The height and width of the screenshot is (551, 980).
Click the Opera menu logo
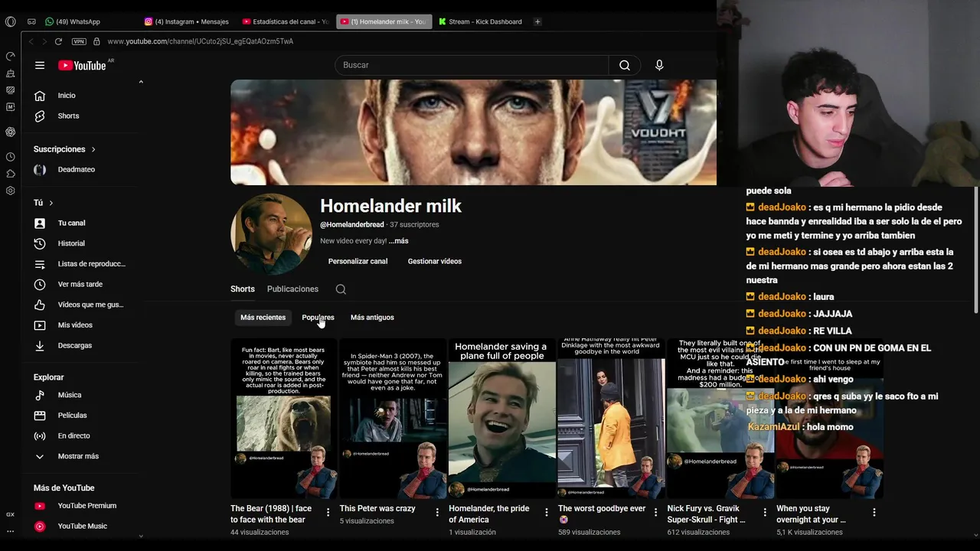coord(10,21)
